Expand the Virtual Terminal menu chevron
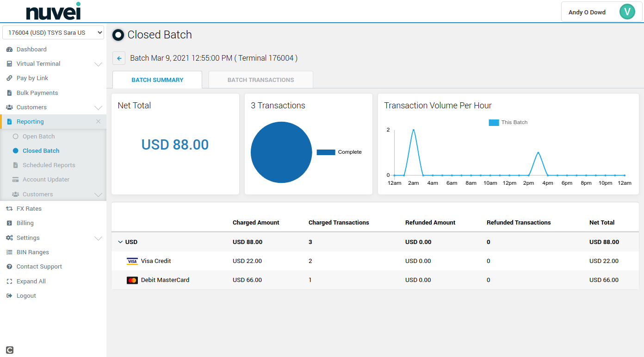 (x=98, y=64)
